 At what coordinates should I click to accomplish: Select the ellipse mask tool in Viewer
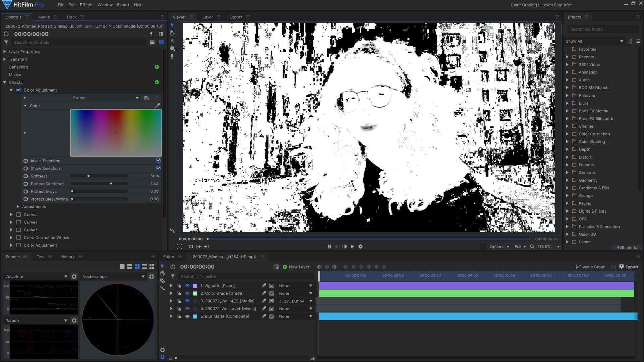click(172, 48)
